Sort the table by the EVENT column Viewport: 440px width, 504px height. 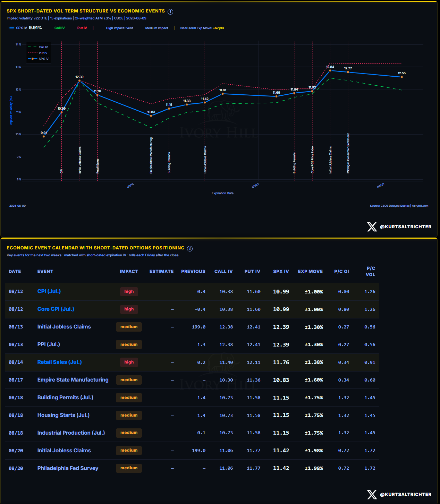tap(45, 272)
